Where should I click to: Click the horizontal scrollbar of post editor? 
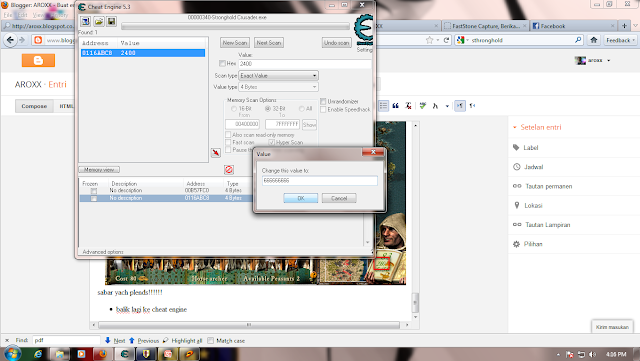point(249,325)
